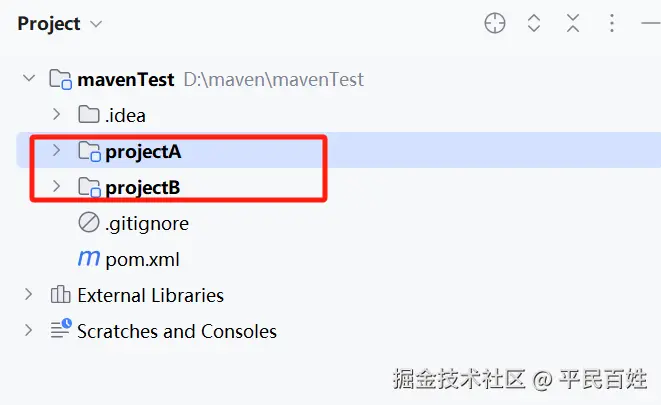The image size is (661, 405).
Task: Hide the Project tool window
Action: click(x=650, y=23)
